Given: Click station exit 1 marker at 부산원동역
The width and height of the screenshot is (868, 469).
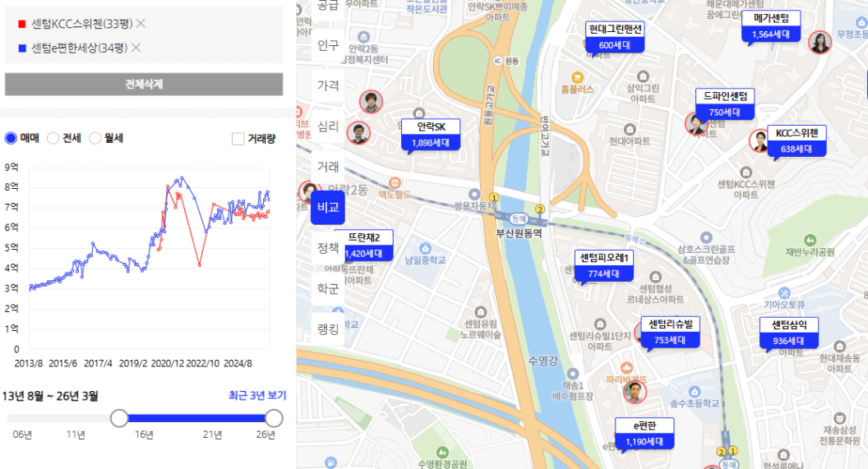Looking at the screenshot, I should coord(494,197).
